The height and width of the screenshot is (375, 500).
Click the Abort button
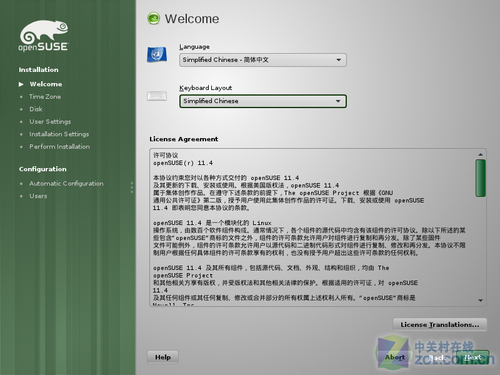pos(395,357)
